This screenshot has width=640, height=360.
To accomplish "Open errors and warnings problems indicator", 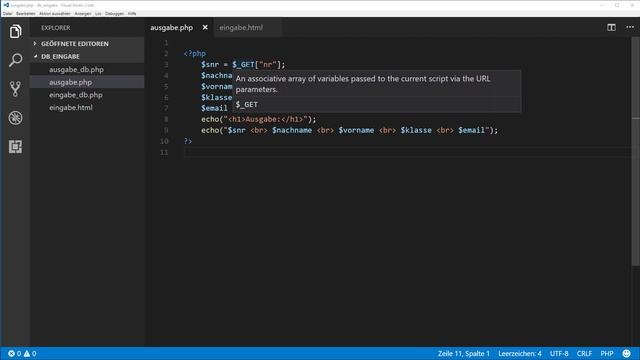I will (x=22, y=353).
